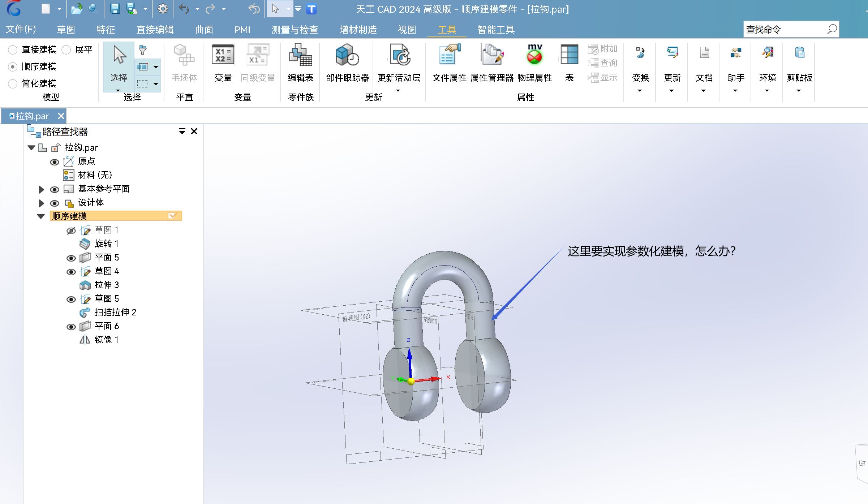The height and width of the screenshot is (504, 868).
Task: Collapse the 顺序建模 tree node
Action: click(x=41, y=216)
